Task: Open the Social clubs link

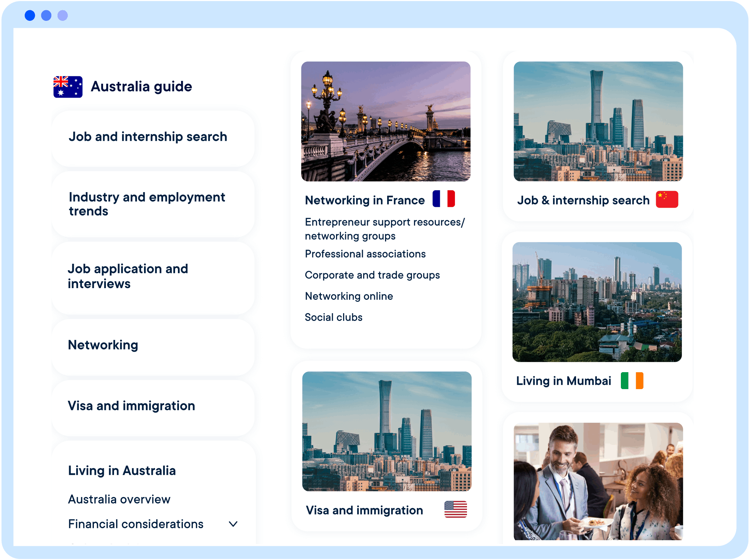Action: (334, 317)
